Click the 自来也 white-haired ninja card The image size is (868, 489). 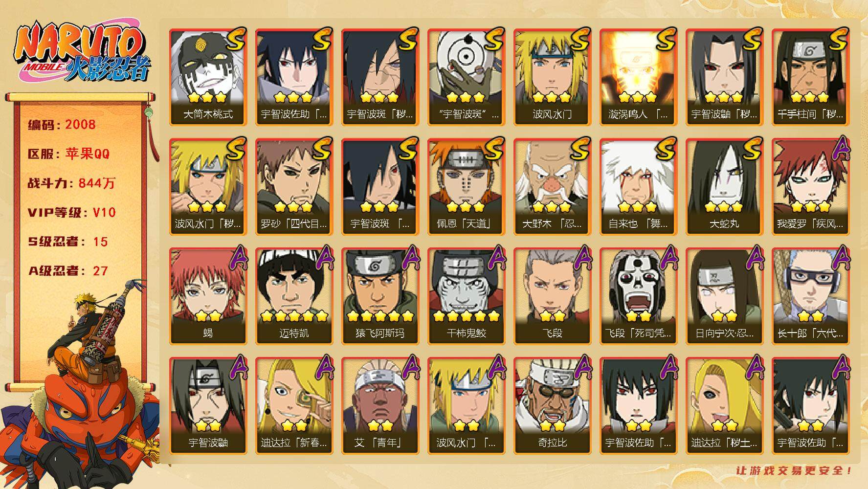point(638,187)
